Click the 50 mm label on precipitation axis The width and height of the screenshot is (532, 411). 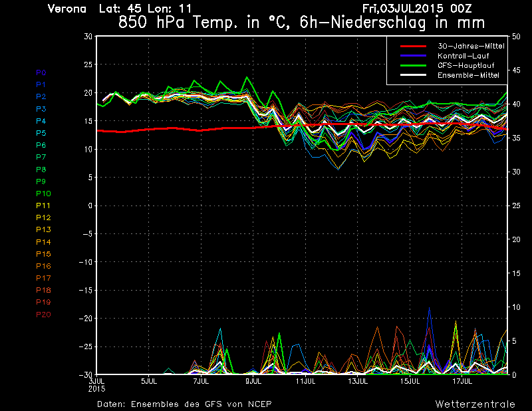coord(517,36)
